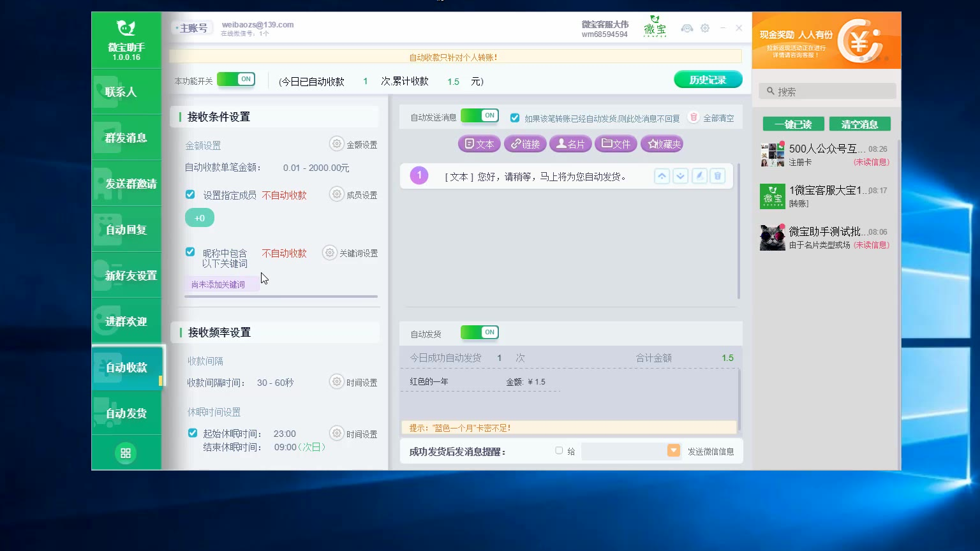Add a 链接 message

click(x=525, y=144)
